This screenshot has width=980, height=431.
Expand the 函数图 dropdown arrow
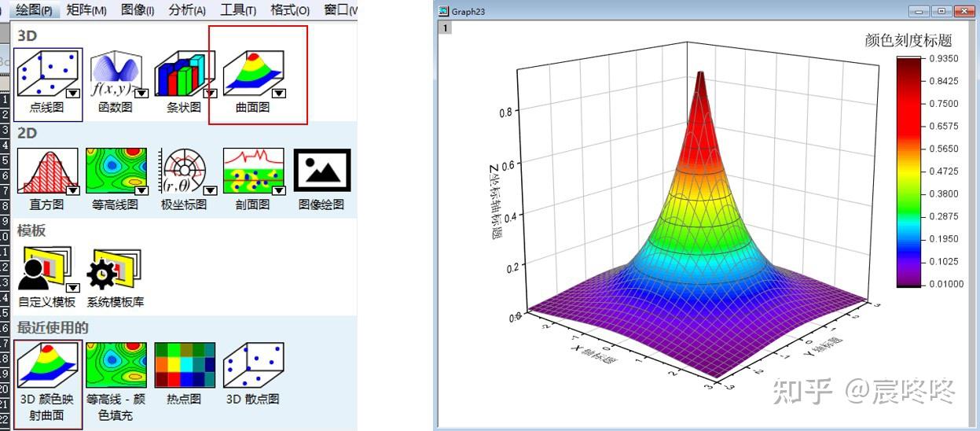pyautogui.click(x=141, y=93)
